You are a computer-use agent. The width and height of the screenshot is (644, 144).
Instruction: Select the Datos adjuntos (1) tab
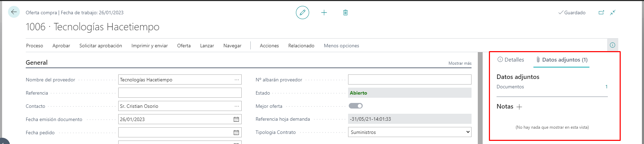coord(562,59)
